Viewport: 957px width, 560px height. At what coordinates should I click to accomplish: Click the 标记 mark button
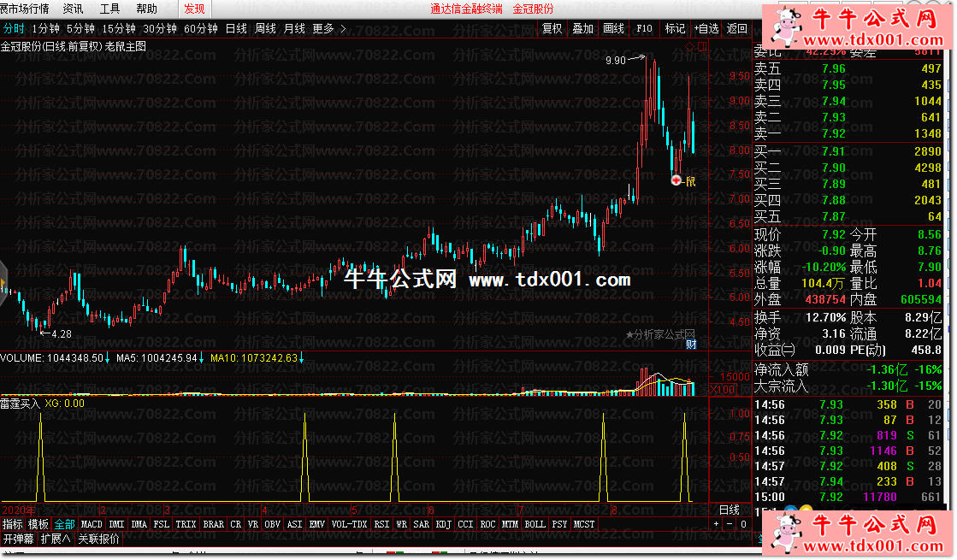675,29
